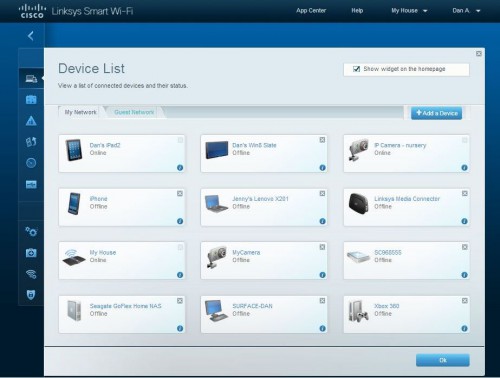
Task: Remove Linksys Media Connector from list
Action: tap(465, 193)
